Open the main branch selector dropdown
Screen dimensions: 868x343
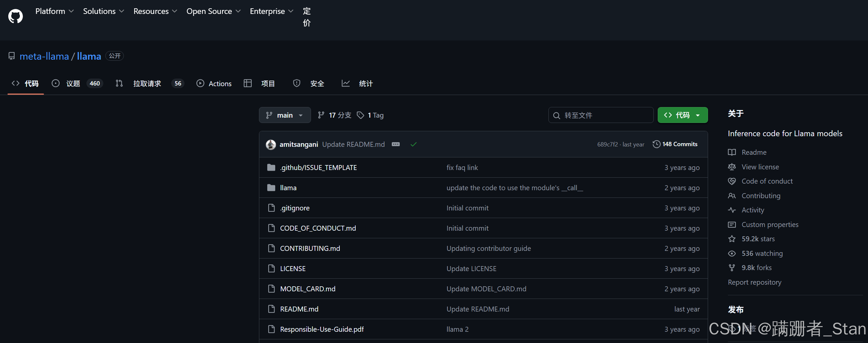[x=285, y=115]
